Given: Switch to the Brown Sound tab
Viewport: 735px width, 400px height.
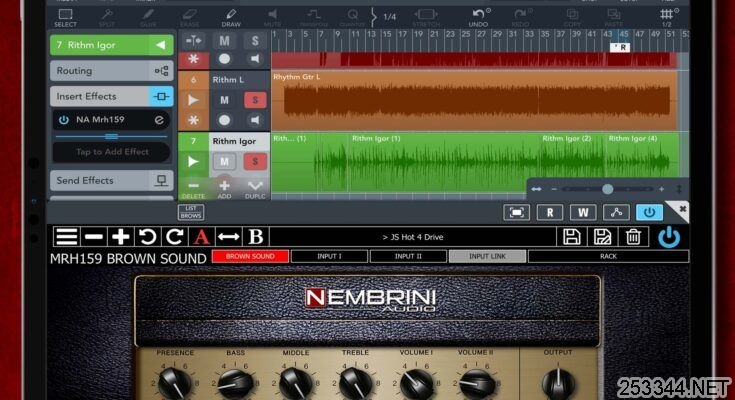Looking at the screenshot, I should pyautogui.click(x=250, y=257).
